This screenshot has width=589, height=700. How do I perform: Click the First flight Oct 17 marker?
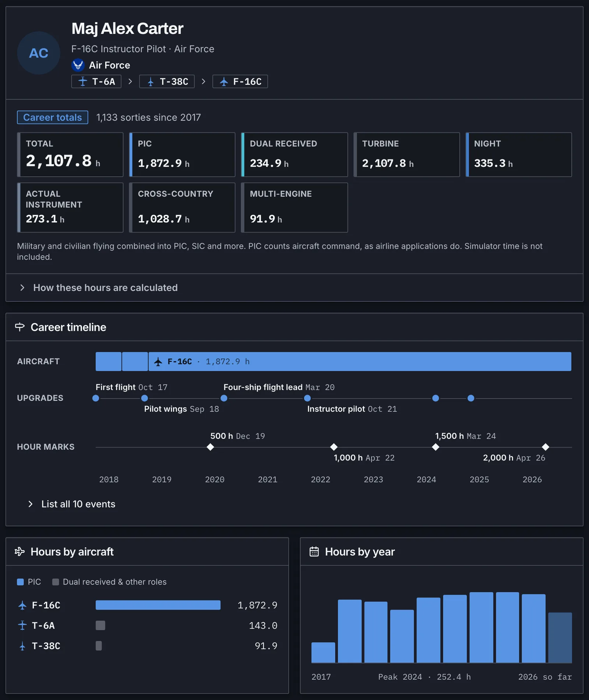(96, 398)
